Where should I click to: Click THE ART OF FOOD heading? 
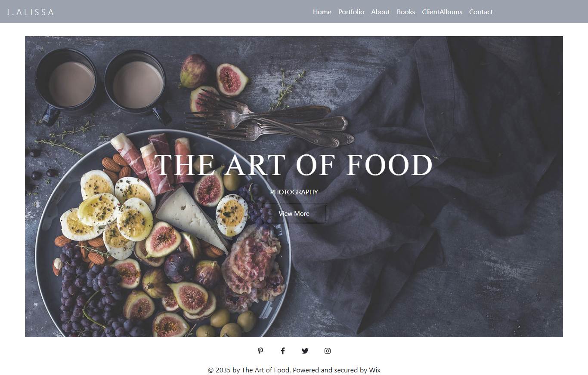click(x=294, y=165)
